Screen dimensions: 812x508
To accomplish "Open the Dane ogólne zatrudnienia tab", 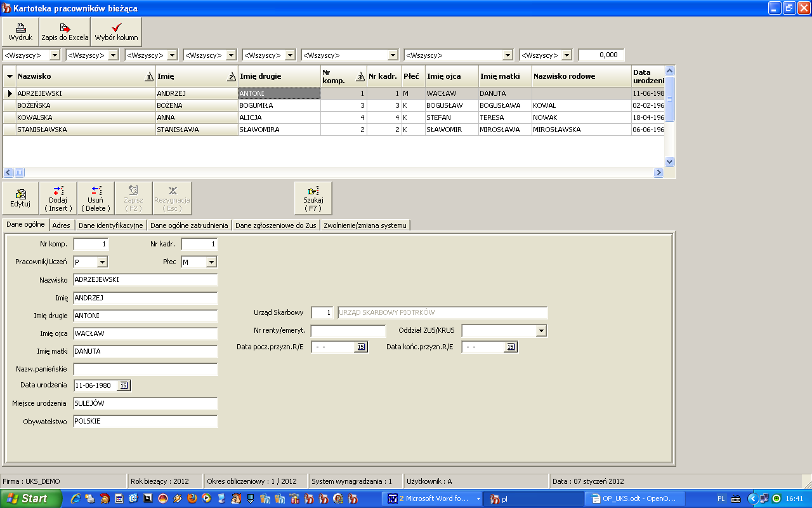I will tap(189, 225).
